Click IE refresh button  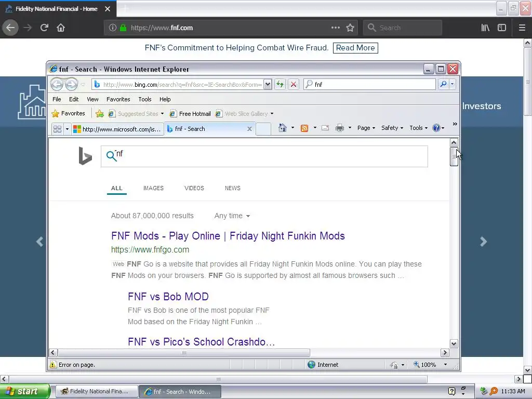coord(280,84)
